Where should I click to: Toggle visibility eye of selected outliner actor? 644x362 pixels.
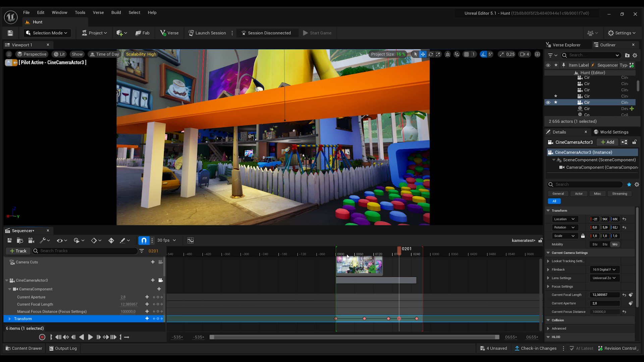pos(548,103)
